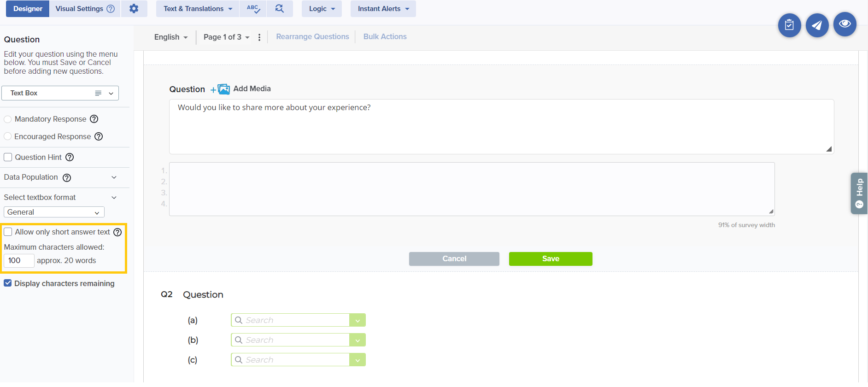Open the Text Box question type dropdown

point(60,93)
